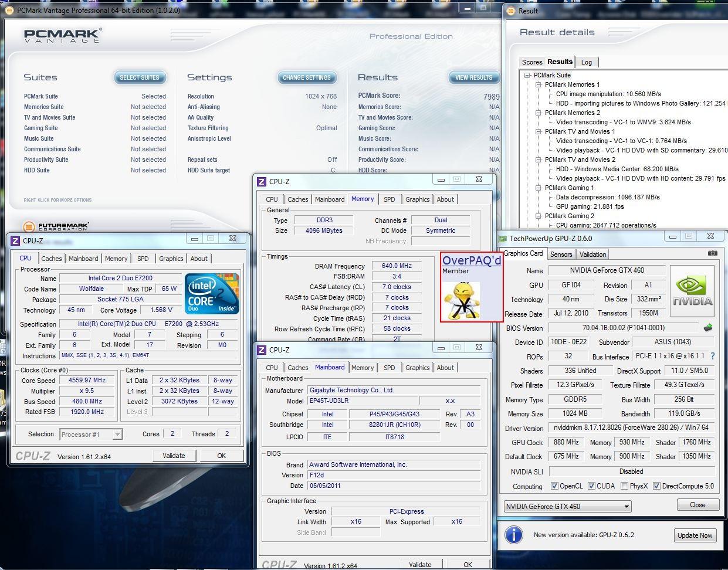Image resolution: width=728 pixels, height=570 pixels.
Task: Click the PCMark Vantage title bar icon
Action: (9, 10)
